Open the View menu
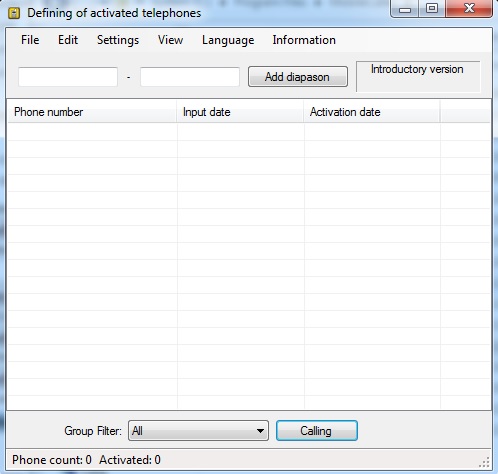The height and width of the screenshot is (474, 498). [170, 40]
